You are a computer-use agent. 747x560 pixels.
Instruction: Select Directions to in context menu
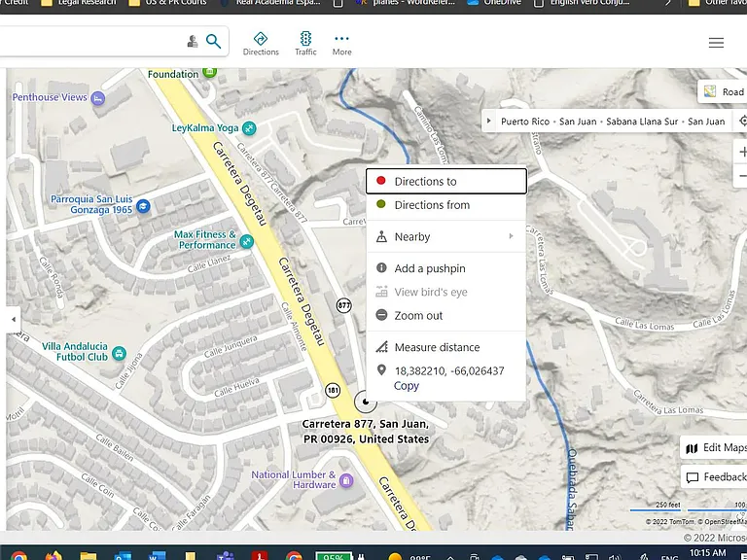pos(446,181)
